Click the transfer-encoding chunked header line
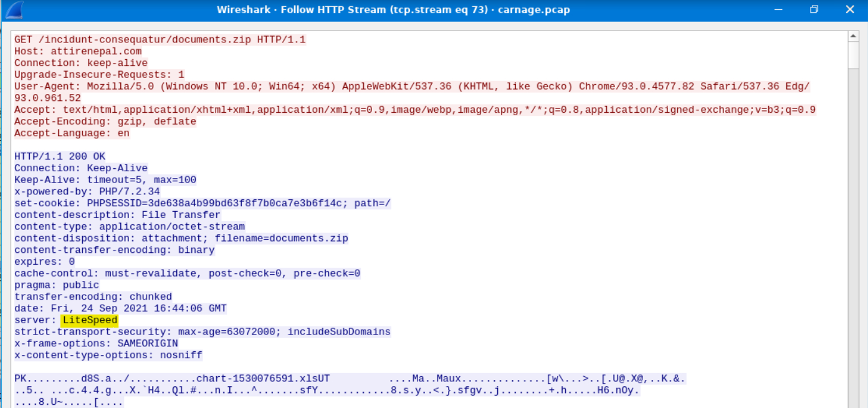Viewport: 868px width, 408px height. 93,297
